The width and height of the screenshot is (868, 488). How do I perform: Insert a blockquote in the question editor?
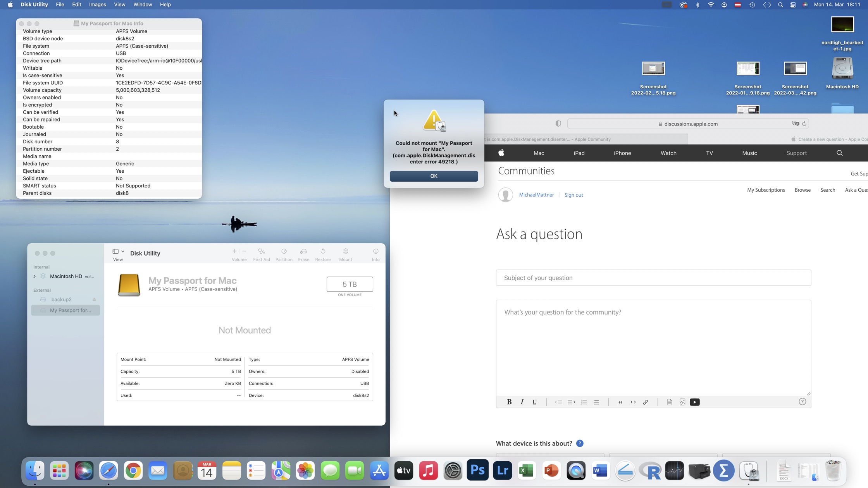(x=620, y=402)
